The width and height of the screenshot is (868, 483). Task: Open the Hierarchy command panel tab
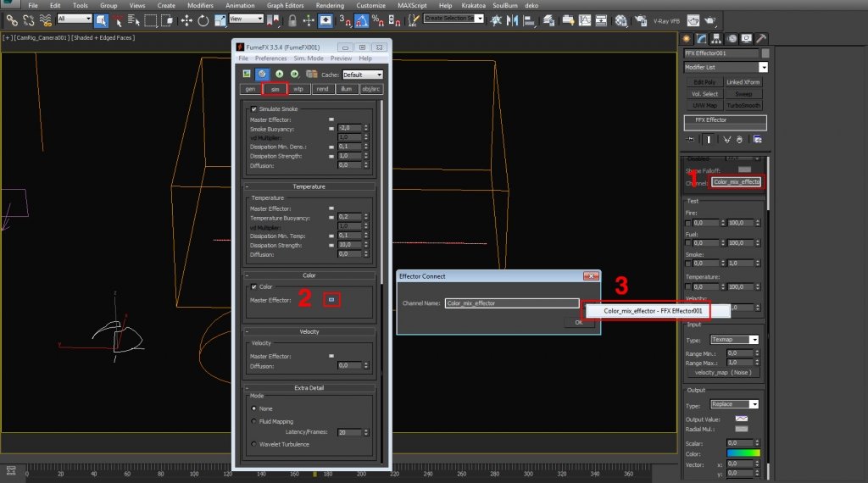pyautogui.click(x=716, y=39)
